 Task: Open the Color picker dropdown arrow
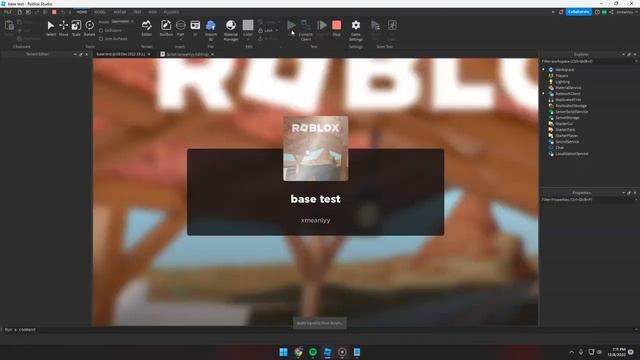coord(248,40)
